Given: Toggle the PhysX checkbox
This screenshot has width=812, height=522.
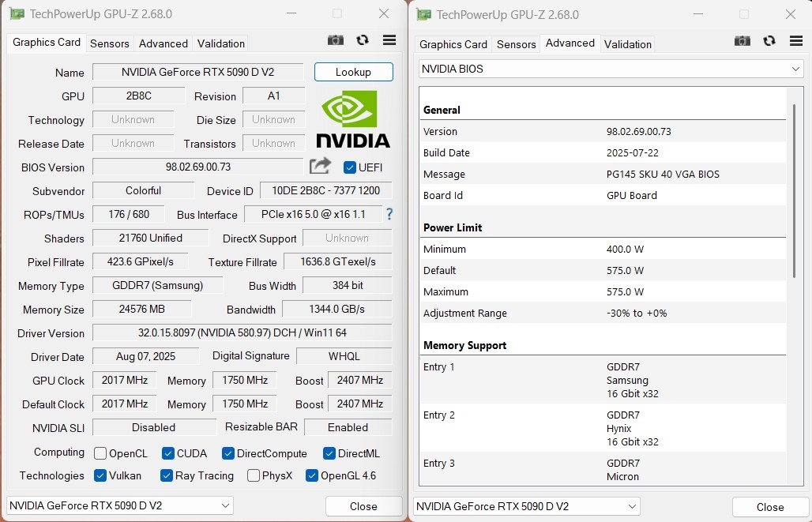Looking at the screenshot, I should tap(254, 475).
